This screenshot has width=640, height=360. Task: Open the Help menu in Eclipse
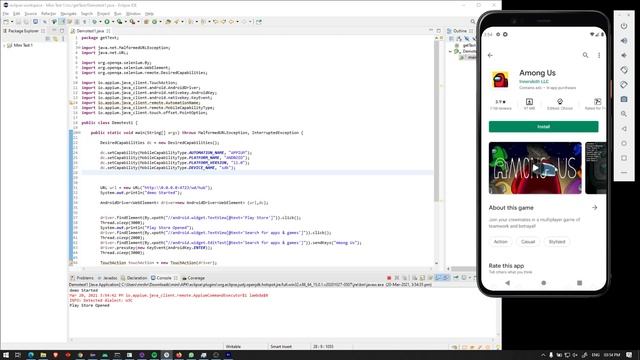point(149,13)
